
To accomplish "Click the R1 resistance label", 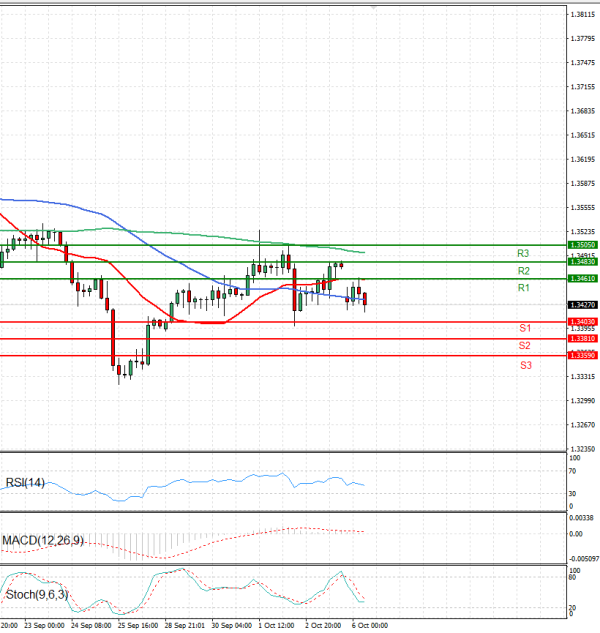I will click(x=523, y=288).
